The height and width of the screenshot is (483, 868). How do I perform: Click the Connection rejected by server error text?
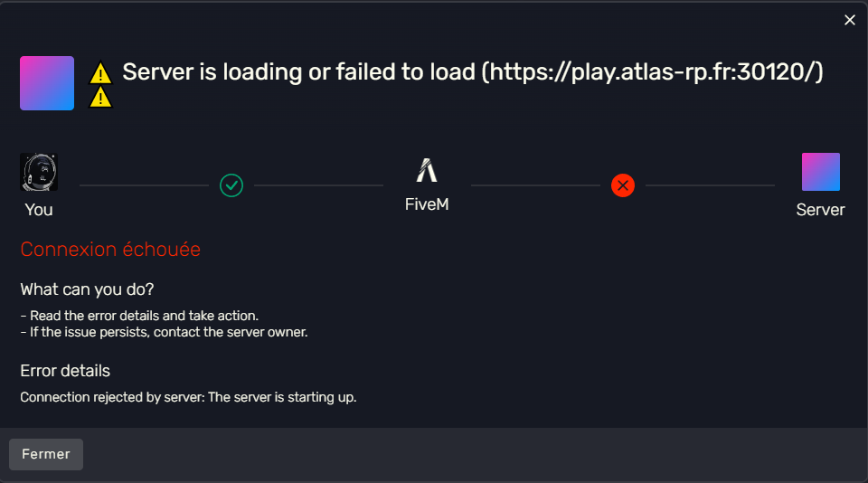(x=188, y=397)
